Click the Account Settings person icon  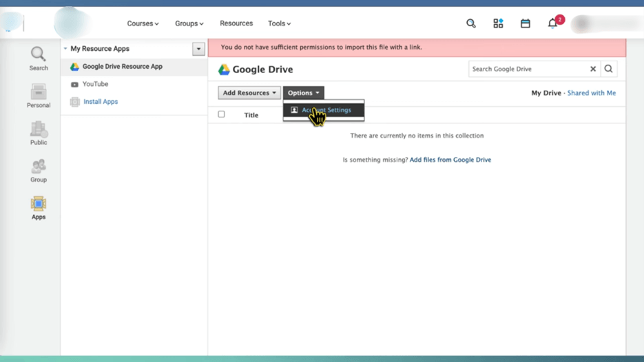294,110
